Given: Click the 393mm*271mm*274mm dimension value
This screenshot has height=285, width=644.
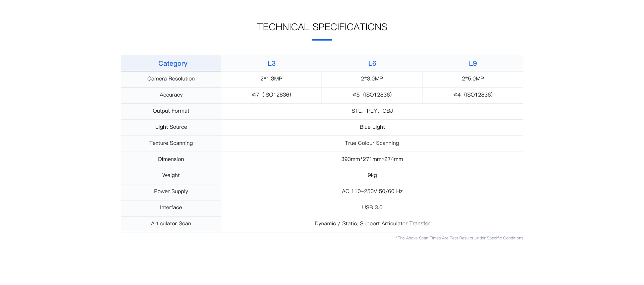Looking at the screenshot, I should click(x=372, y=159).
